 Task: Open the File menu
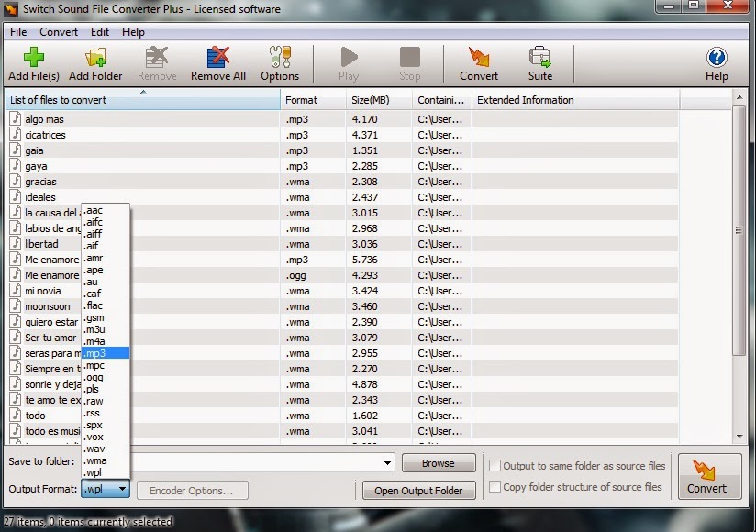tap(18, 32)
